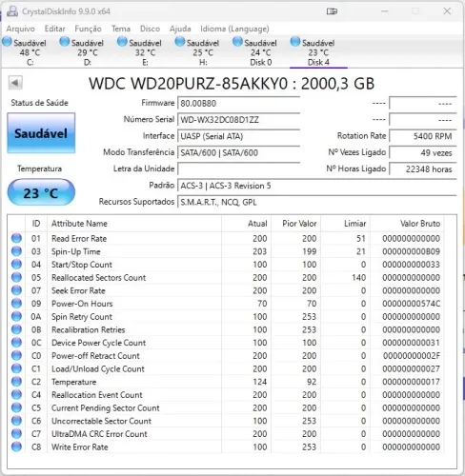This screenshot has height=476, width=465.
Task: Click the Interface field UASP (Serial ATA)
Action: [x=238, y=136]
